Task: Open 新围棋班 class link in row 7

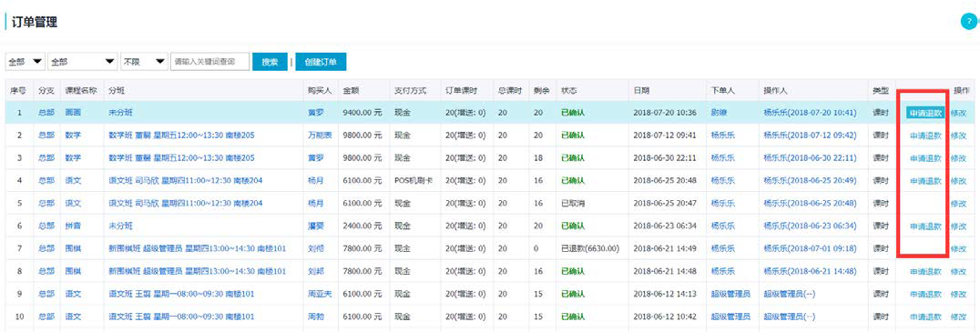Action: pyautogui.click(x=197, y=248)
